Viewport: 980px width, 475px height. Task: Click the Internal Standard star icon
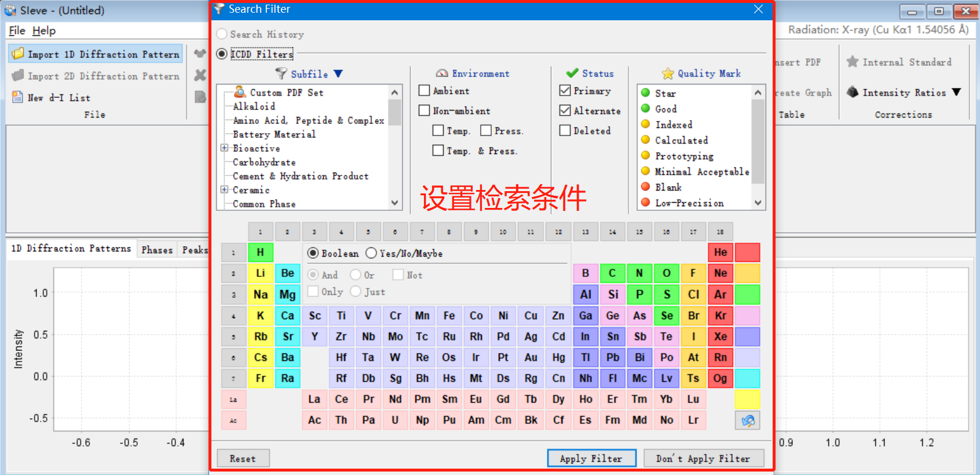pyautogui.click(x=852, y=61)
